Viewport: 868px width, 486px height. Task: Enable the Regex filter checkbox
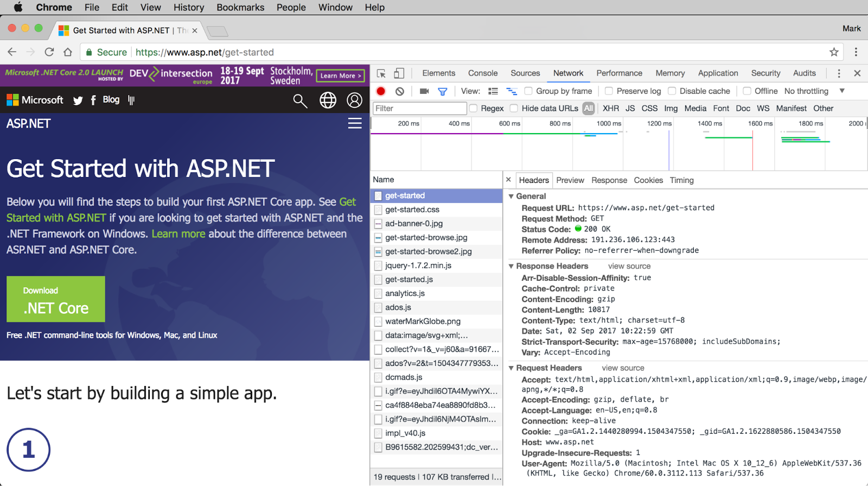473,109
